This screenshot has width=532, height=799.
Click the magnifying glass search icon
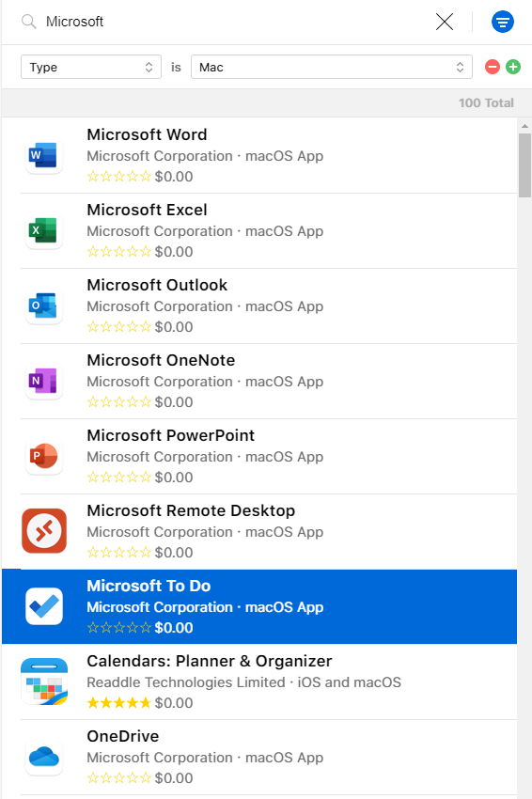coord(28,22)
